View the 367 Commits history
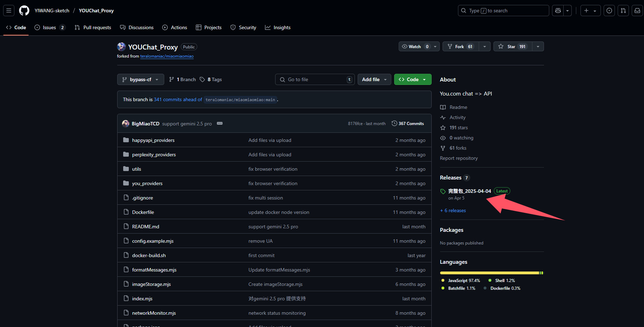The width and height of the screenshot is (644, 327). pos(408,124)
